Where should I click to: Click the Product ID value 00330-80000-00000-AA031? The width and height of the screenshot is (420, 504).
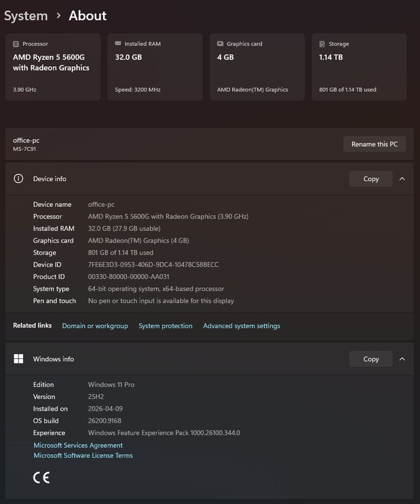coord(129,277)
